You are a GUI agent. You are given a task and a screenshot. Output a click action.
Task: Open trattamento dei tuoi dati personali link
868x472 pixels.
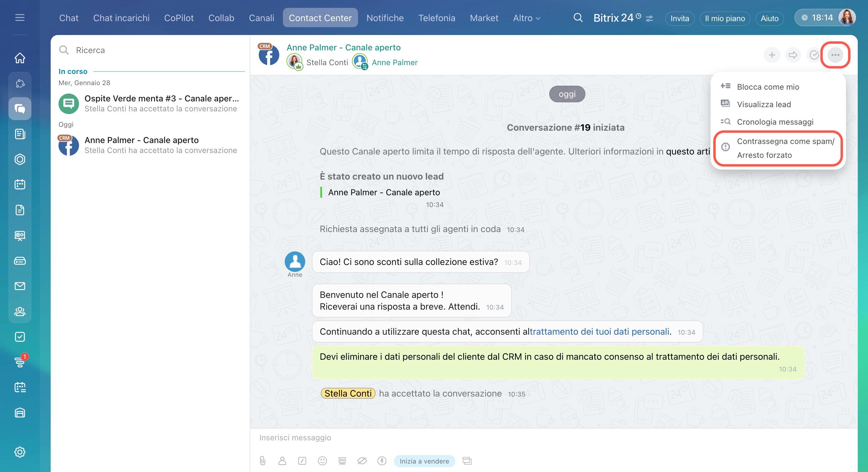point(599,331)
